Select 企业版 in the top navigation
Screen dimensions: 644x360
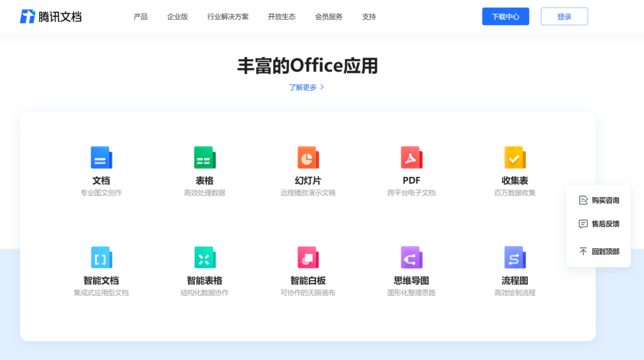[177, 17]
